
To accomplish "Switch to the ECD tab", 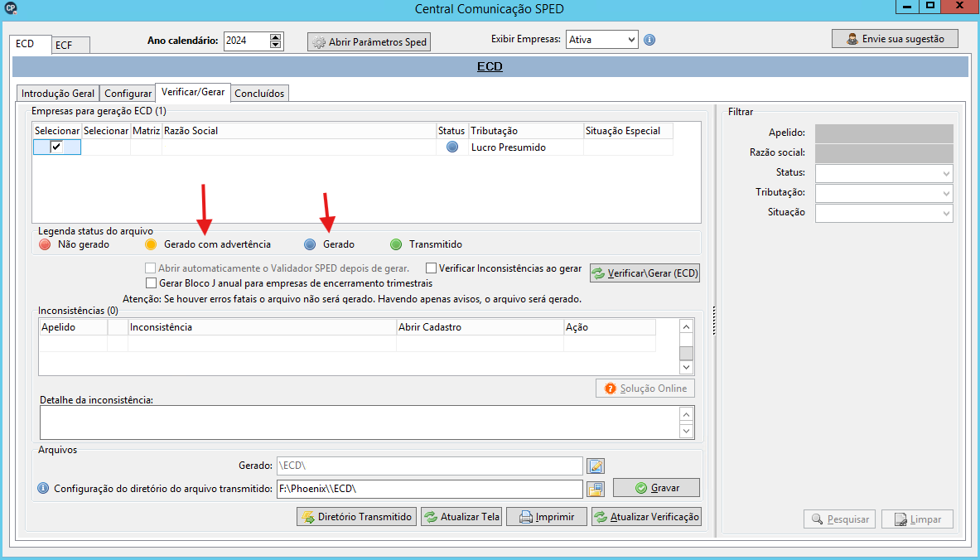I will pos(29,45).
